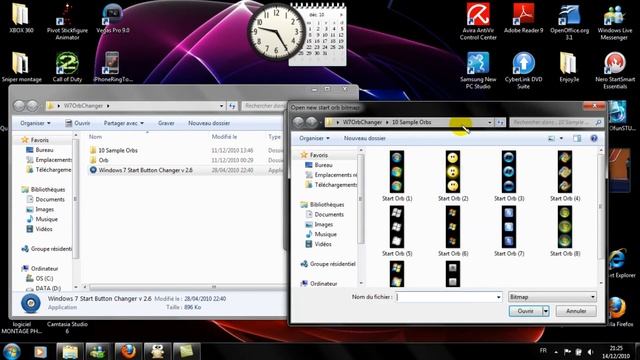Switch to Explorer taskbar icon
The image size is (640, 360).
70,351
